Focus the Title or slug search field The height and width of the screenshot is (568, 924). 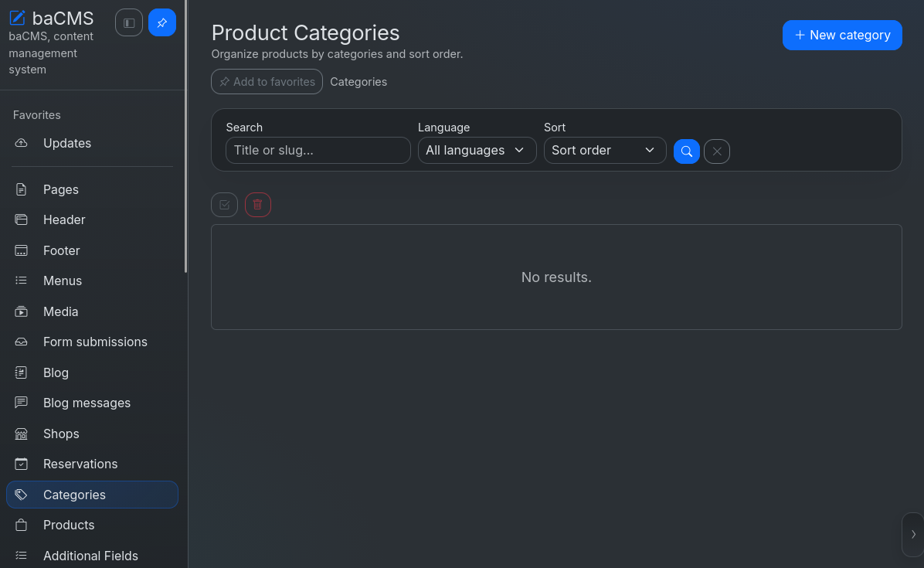tap(318, 150)
